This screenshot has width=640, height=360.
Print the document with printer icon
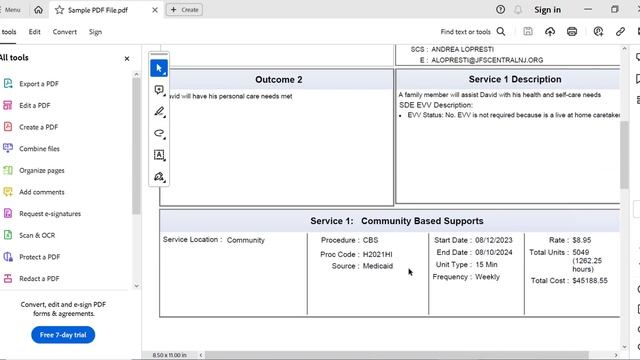point(572,31)
